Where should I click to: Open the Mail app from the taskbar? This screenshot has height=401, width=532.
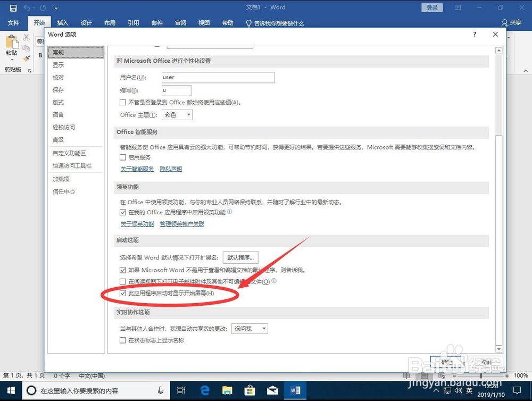272,390
